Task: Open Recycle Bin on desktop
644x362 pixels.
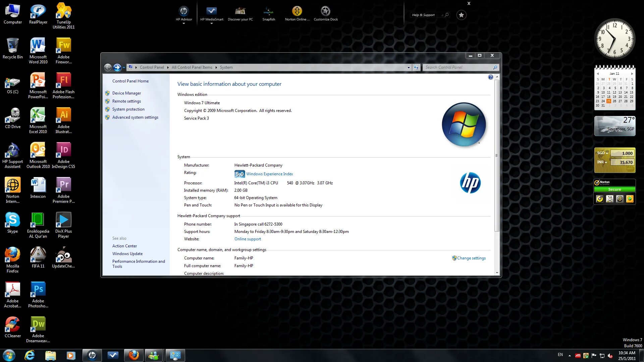Action: point(12,48)
